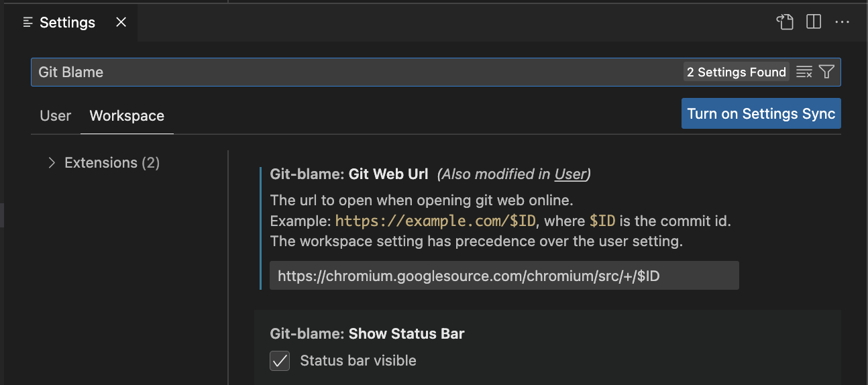Turn on Settings Sync

[x=761, y=114]
